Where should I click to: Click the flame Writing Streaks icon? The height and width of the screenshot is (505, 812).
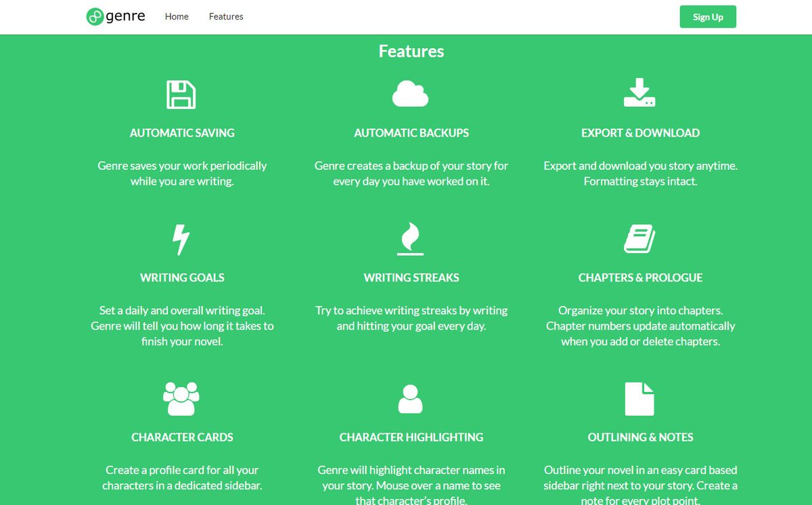[411, 240]
